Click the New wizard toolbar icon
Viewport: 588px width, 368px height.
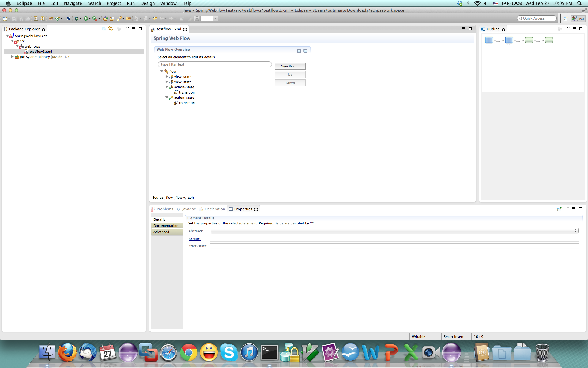[5, 19]
